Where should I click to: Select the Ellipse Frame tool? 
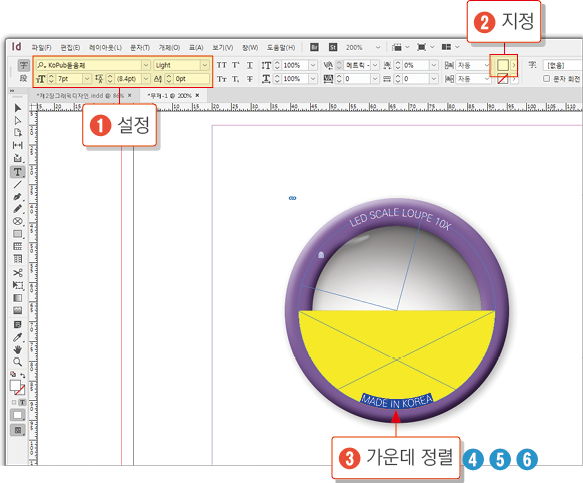point(17,221)
